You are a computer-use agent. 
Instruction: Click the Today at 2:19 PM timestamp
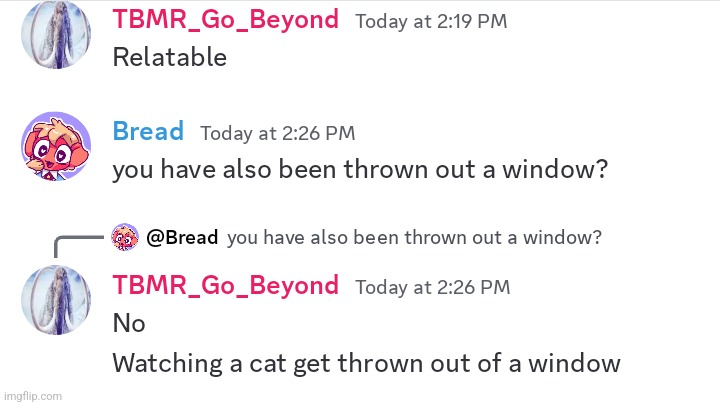(x=431, y=22)
